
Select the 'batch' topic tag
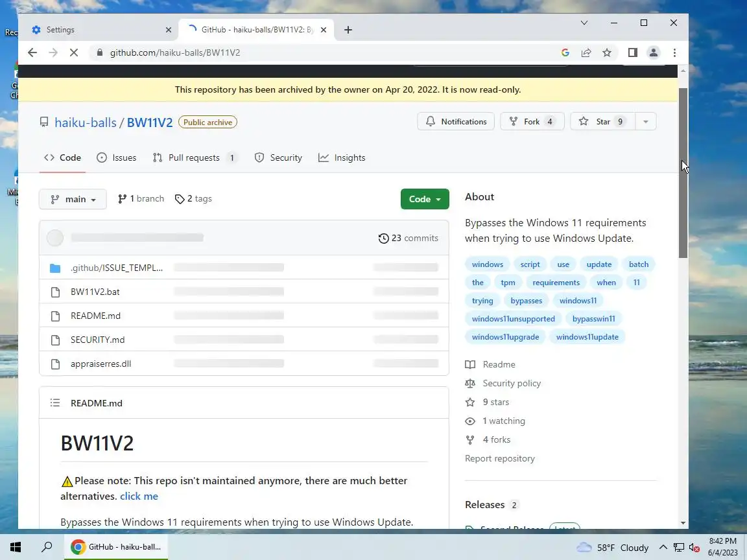pyautogui.click(x=639, y=264)
